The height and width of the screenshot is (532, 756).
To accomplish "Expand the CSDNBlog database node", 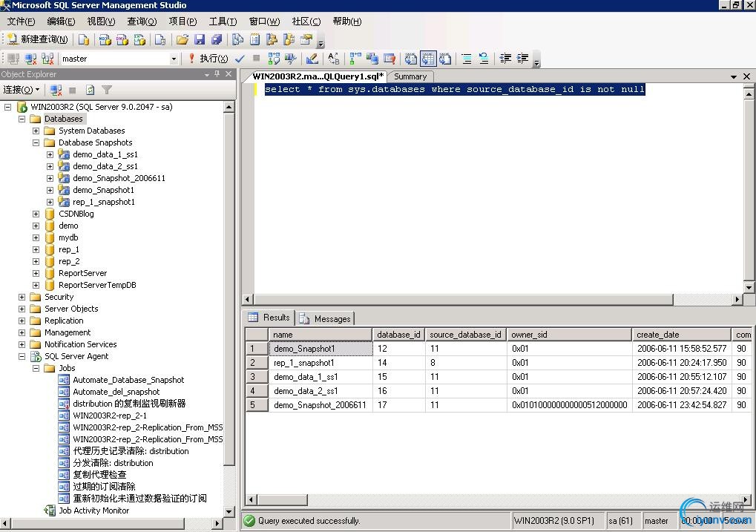I will coord(36,214).
